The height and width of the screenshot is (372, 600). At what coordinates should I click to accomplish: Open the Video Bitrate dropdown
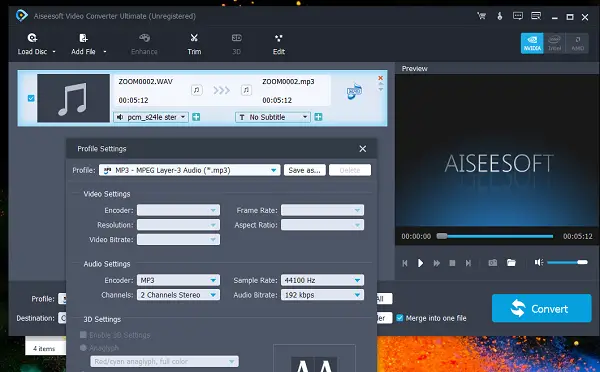178,240
